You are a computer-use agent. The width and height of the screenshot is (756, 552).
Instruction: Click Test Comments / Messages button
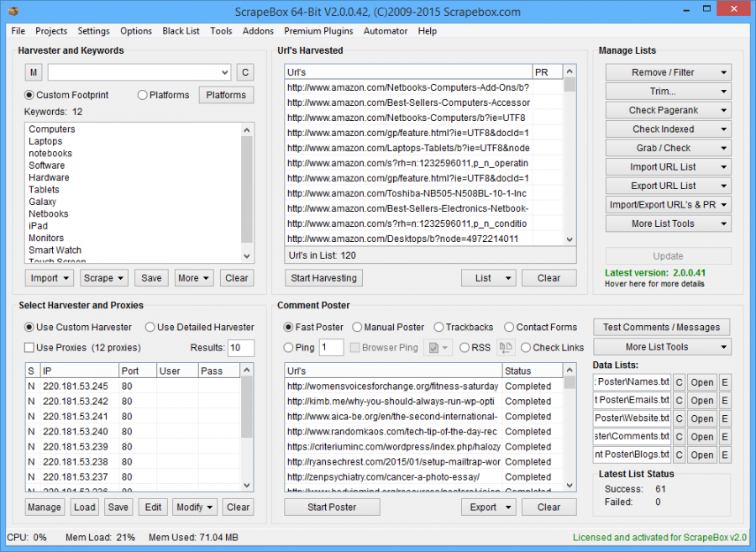click(x=662, y=327)
